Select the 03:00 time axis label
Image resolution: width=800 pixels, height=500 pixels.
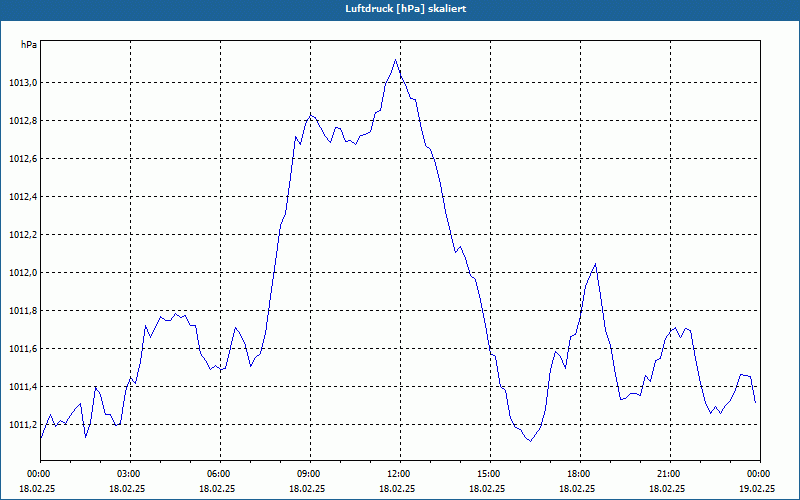point(130,474)
